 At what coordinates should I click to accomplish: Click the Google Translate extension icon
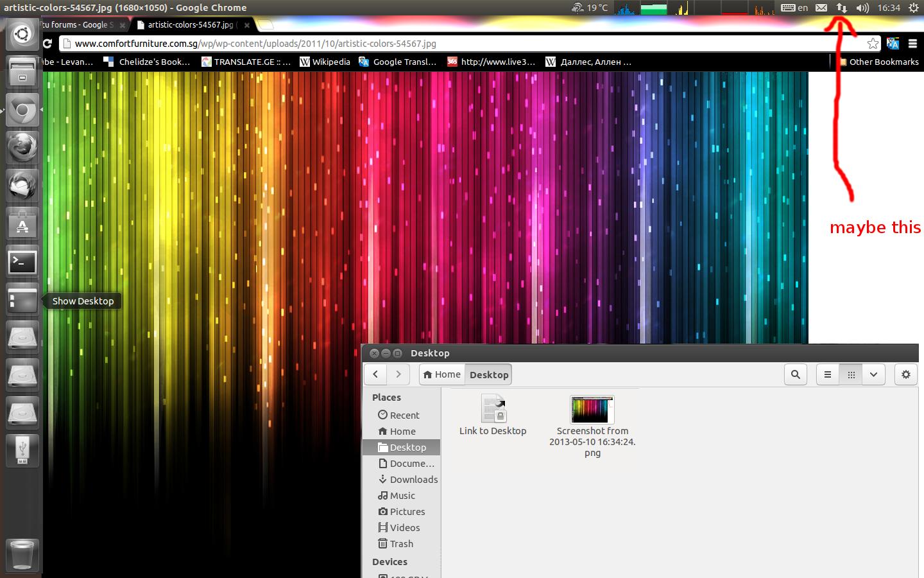[x=893, y=44]
